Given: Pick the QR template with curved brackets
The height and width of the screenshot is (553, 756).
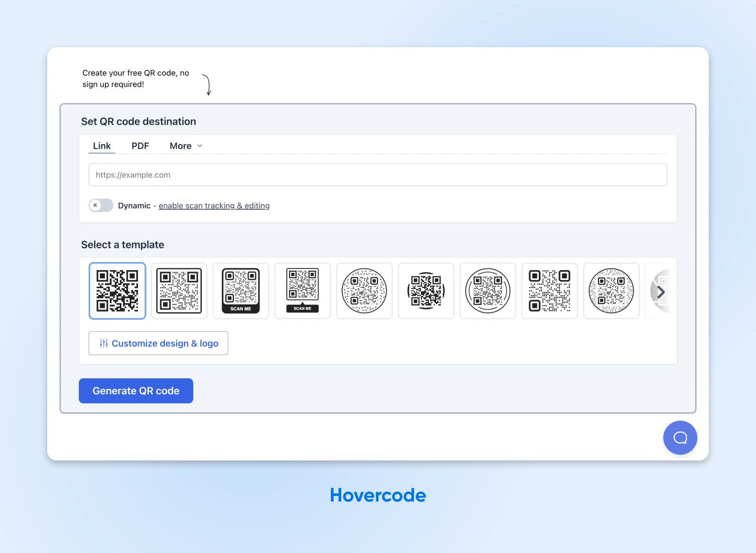Looking at the screenshot, I should pos(426,291).
